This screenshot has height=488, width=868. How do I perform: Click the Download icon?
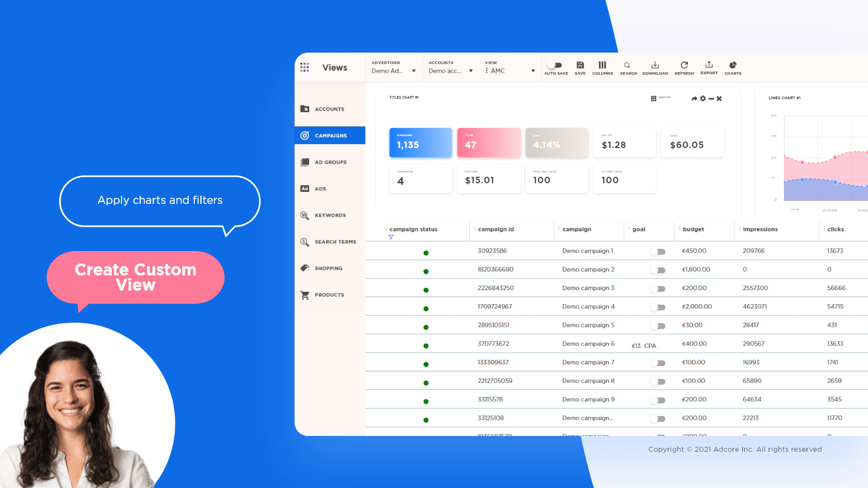pos(655,66)
